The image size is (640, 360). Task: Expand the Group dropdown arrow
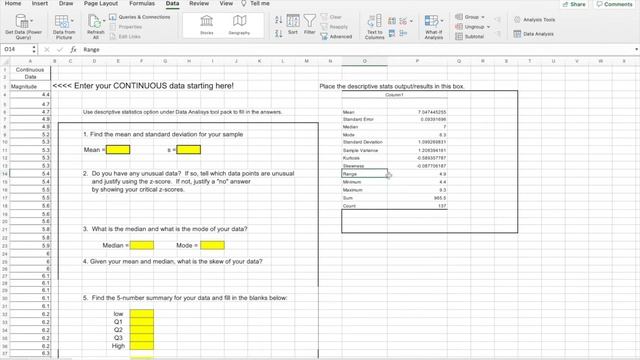click(x=483, y=17)
